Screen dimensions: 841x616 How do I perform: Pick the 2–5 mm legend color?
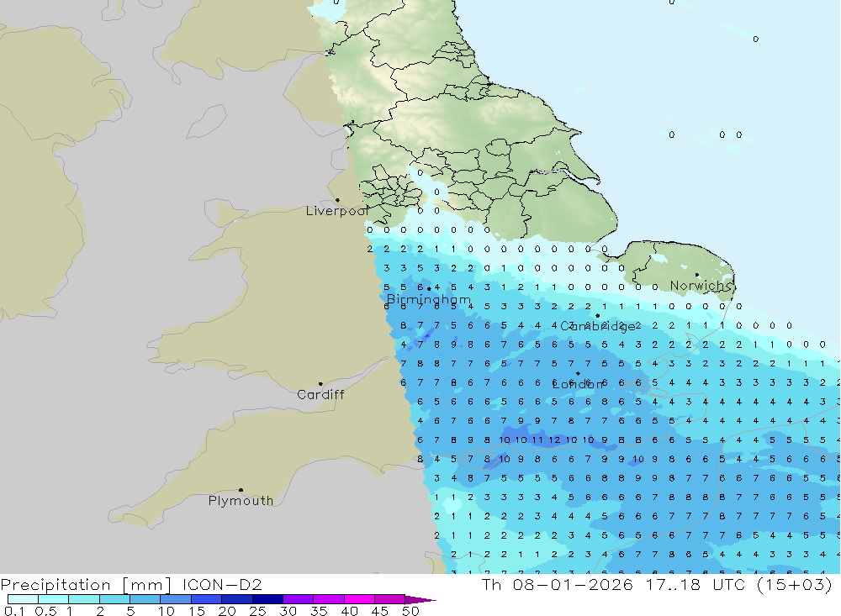114,599
